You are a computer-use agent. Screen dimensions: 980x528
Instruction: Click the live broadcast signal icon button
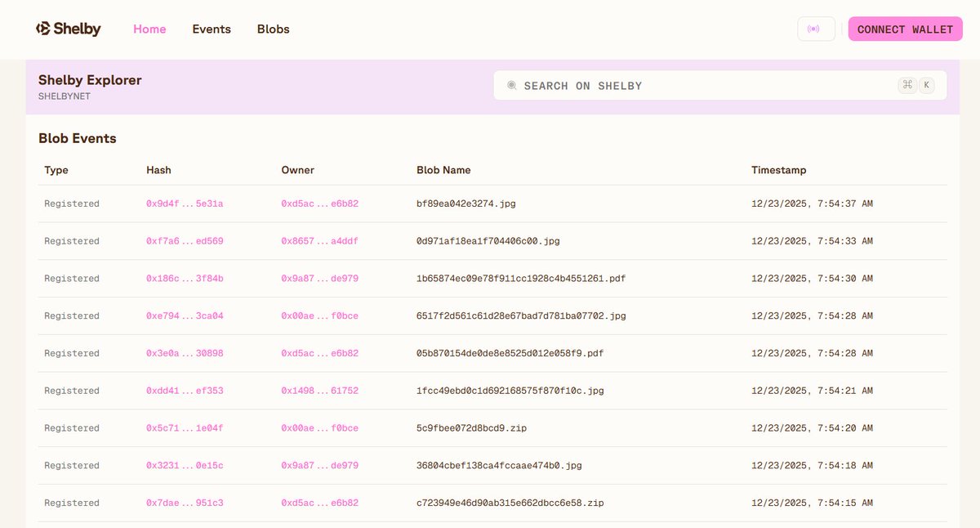(x=816, y=29)
